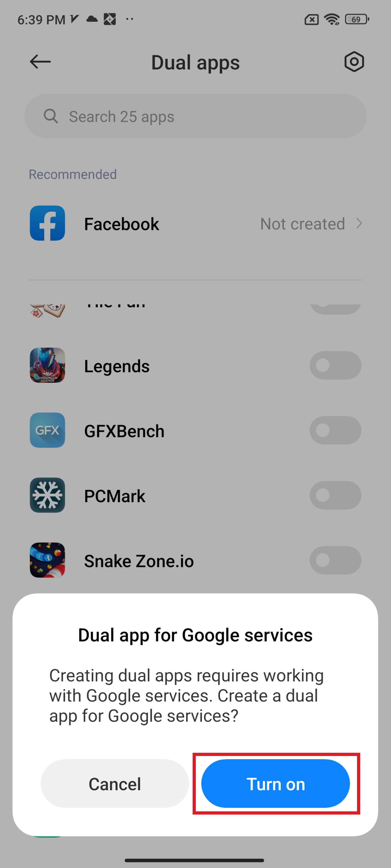Viewport: 391px width, 868px height.
Task: Click the Snake Zone.io app icon
Action: (x=47, y=561)
